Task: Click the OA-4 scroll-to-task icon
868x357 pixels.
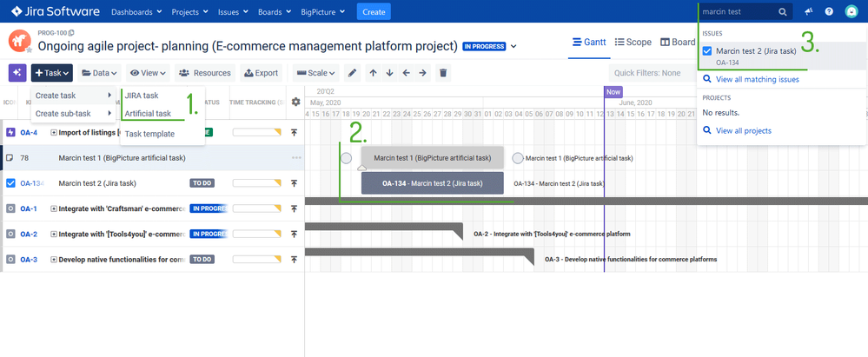Action: 294,132
